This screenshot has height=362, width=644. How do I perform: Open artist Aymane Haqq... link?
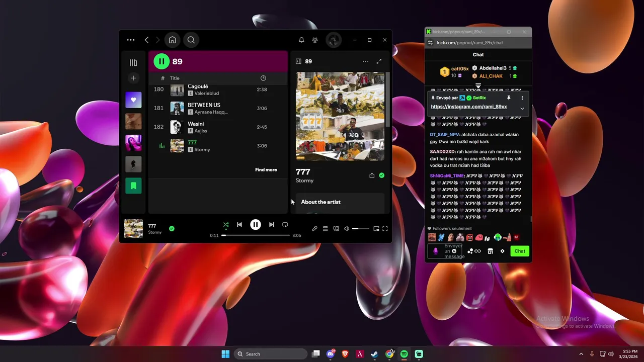click(x=210, y=112)
